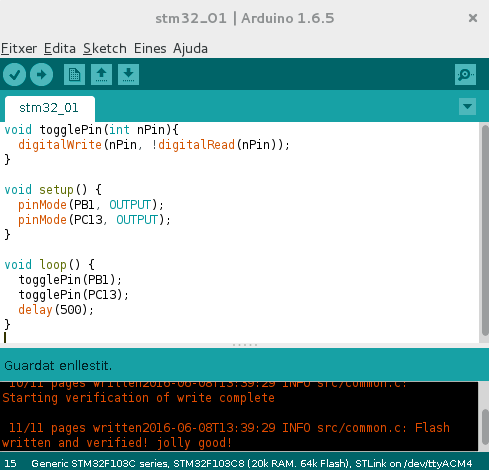Viewport: 489px width, 470px height.
Task: Click the window title 'stm32_01 | Arduino 1.6.5'
Action: click(x=245, y=18)
